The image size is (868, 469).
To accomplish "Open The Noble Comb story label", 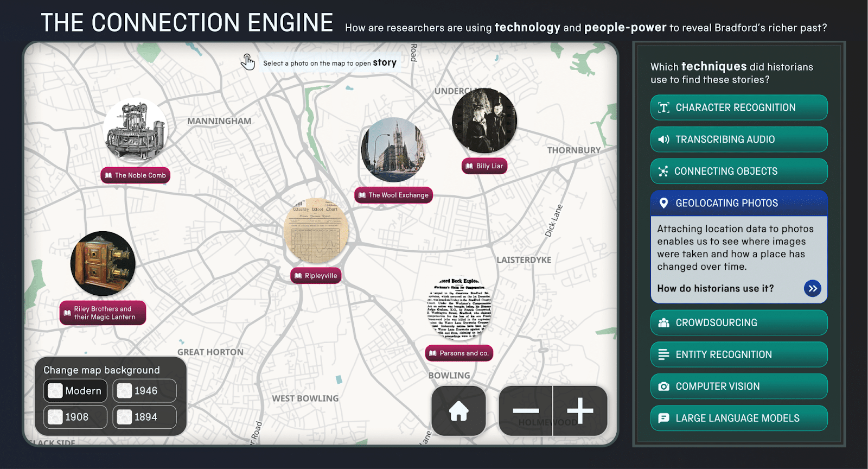I will point(136,175).
